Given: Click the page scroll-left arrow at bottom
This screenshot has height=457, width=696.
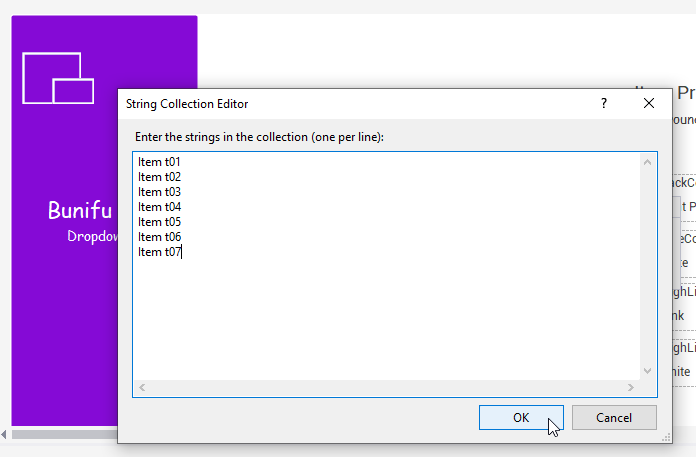Looking at the screenshot, I should click(4, 434).
